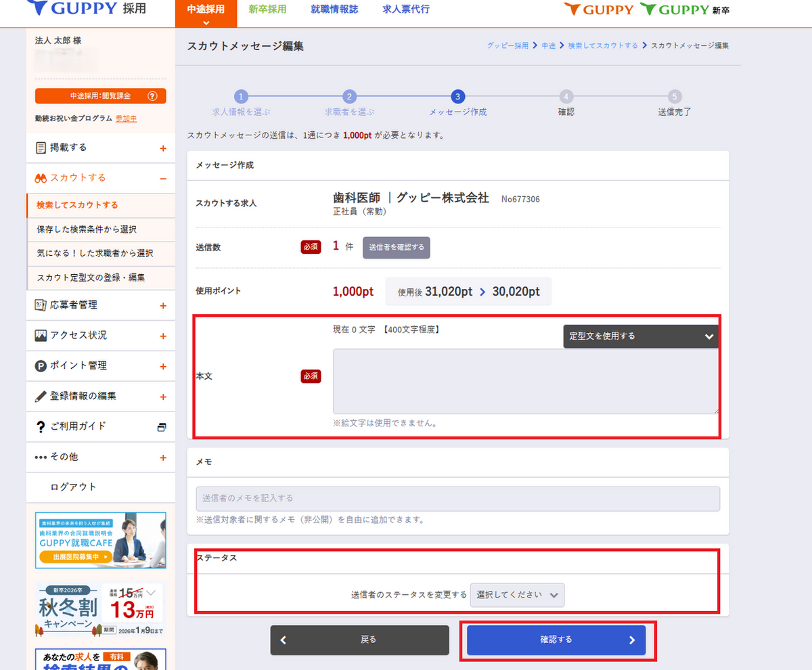Viewport: 812px width, 670px height.
Task: Click the pencil icon beside 登録情報の編集
Action: (41, 397)
